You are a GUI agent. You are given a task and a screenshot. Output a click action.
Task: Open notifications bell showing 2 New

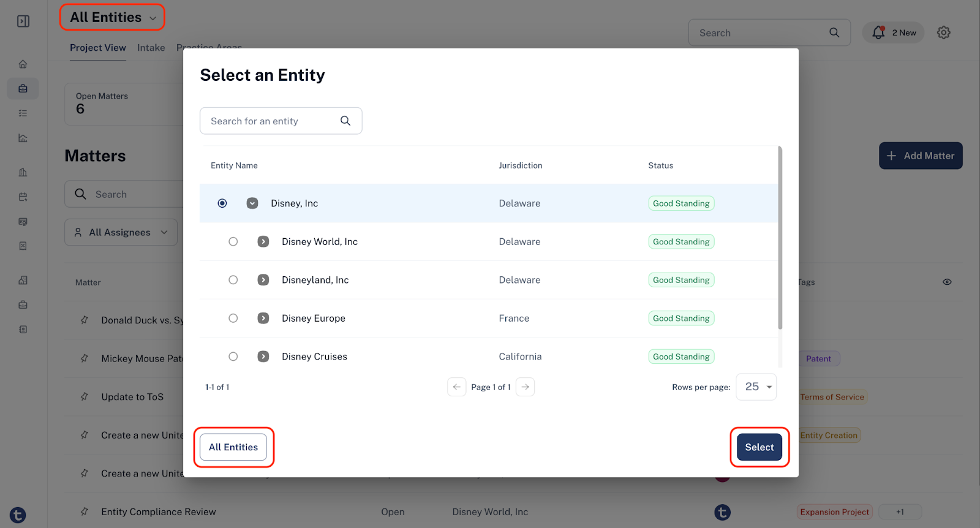click(894, 32)
